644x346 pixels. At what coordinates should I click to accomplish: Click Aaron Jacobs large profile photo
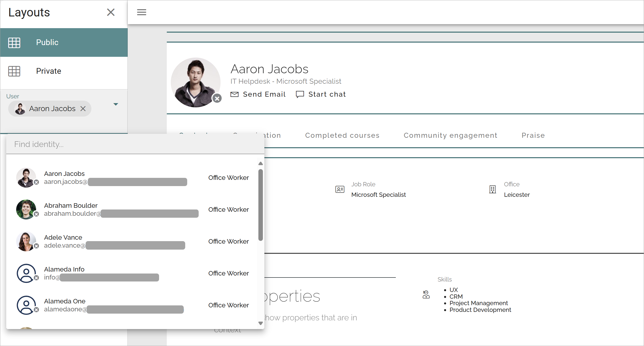point(195,82)
